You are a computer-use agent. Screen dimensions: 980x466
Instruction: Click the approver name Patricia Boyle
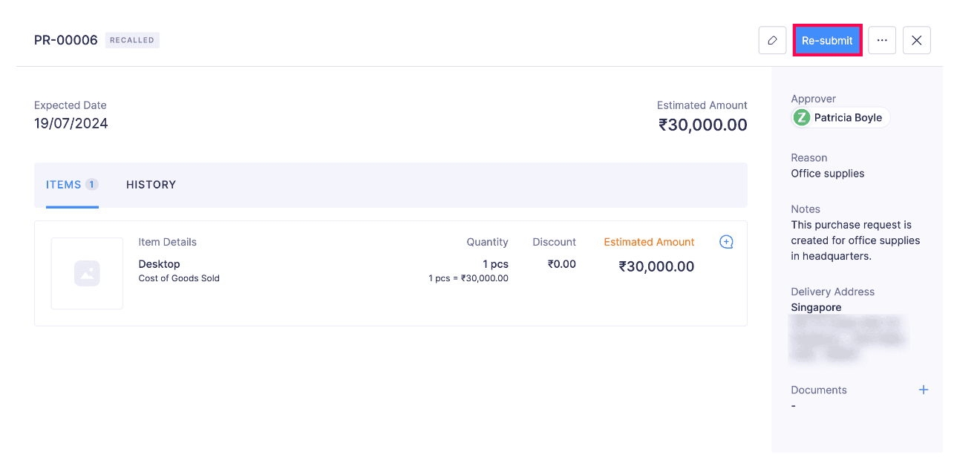(x=848, y=117)
